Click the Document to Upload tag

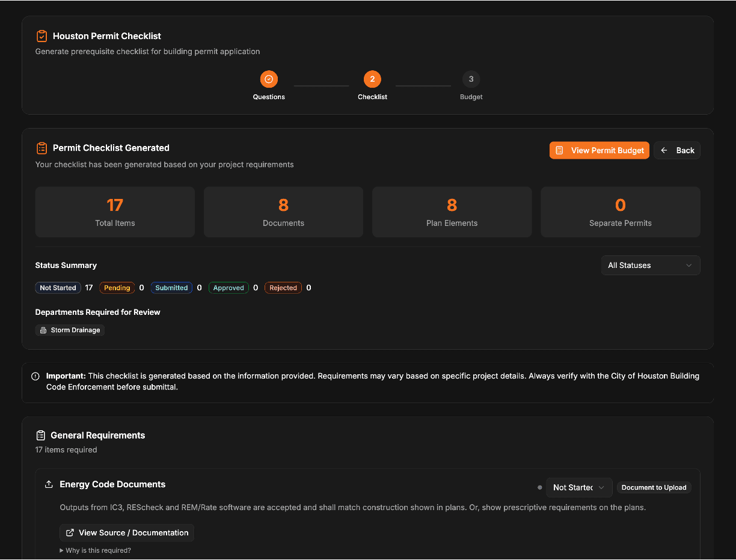pyautogui.click(x=654, y=487)
